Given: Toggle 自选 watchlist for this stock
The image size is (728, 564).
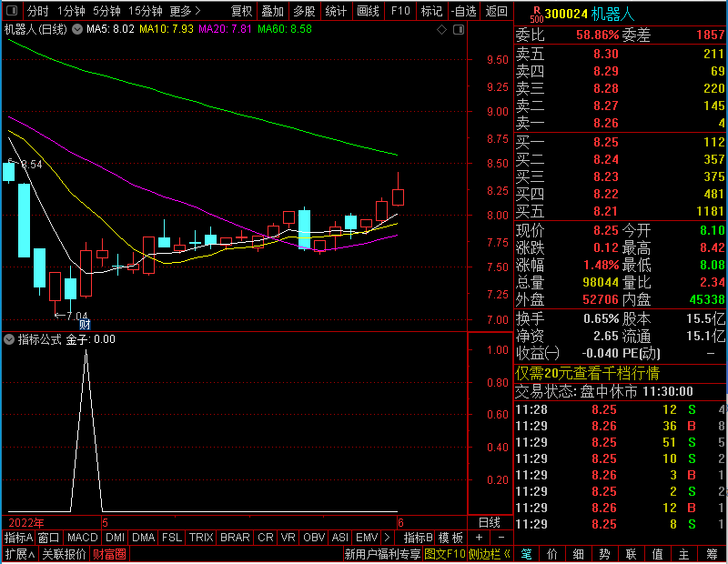Looking at the screenshot, I should point(464,11).
